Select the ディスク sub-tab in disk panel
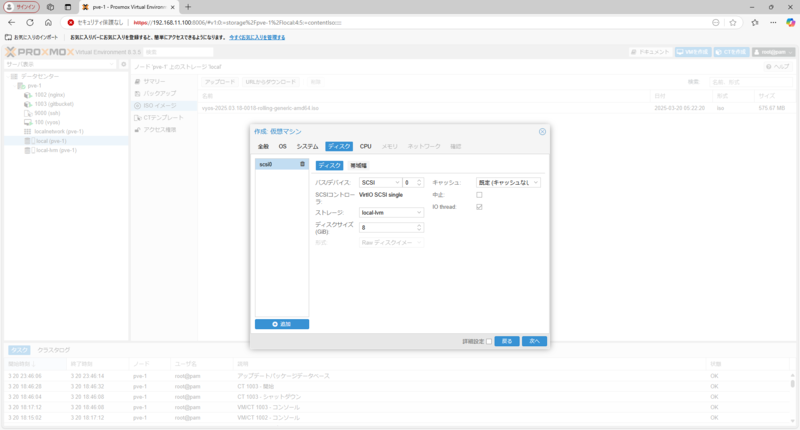Viewport: 800px width, 430px height. click(329, 165)
